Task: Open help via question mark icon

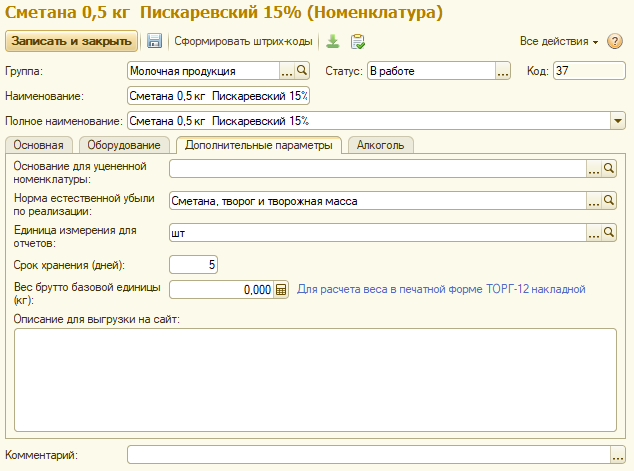Action: (615, 41)
